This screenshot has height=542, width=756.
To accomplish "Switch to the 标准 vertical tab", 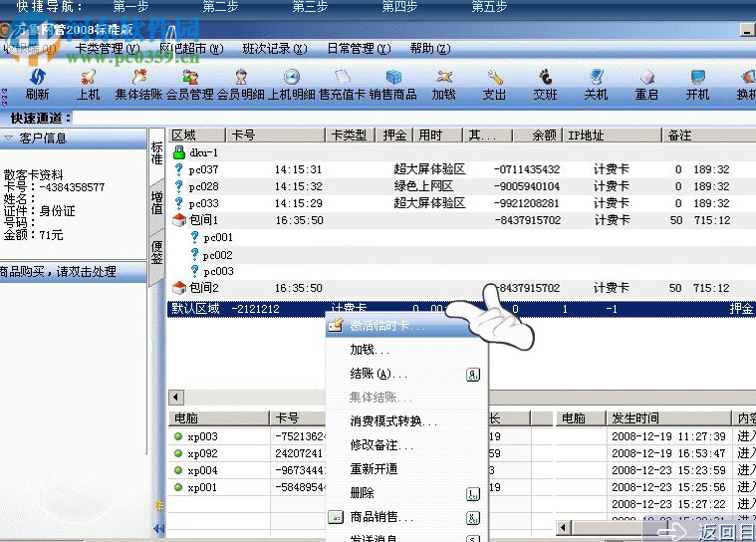I will [156, 153].
